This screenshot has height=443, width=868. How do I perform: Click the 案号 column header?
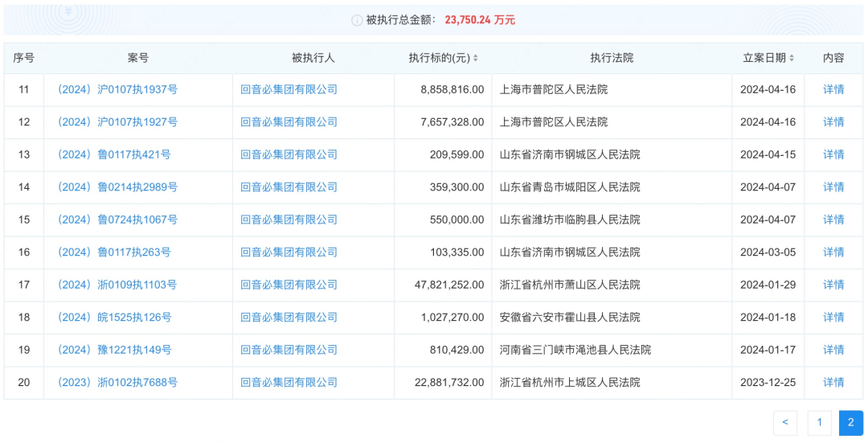tap(138, 58)
